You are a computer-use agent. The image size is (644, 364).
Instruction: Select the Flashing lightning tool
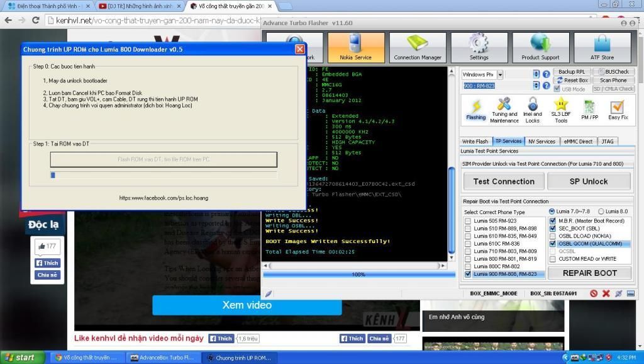point(476,110)
